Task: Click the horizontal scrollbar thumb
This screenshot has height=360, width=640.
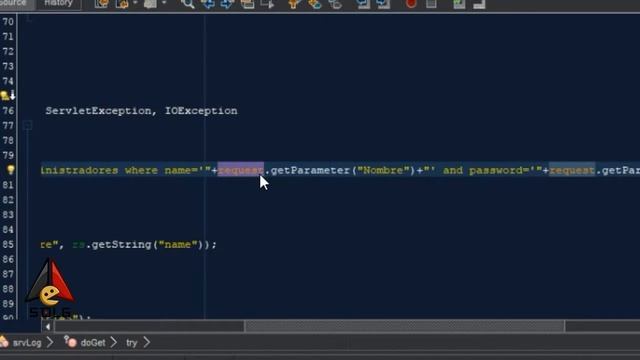Action: click(x=404, y=327)
